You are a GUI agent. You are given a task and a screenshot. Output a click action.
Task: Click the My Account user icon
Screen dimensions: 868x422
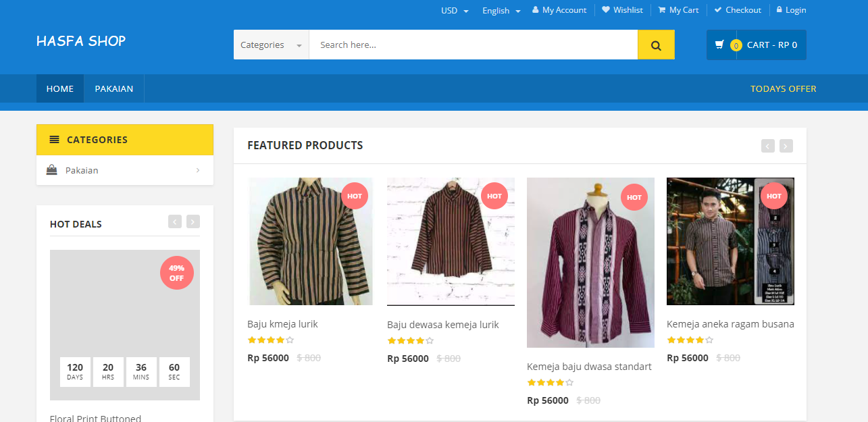536,10
